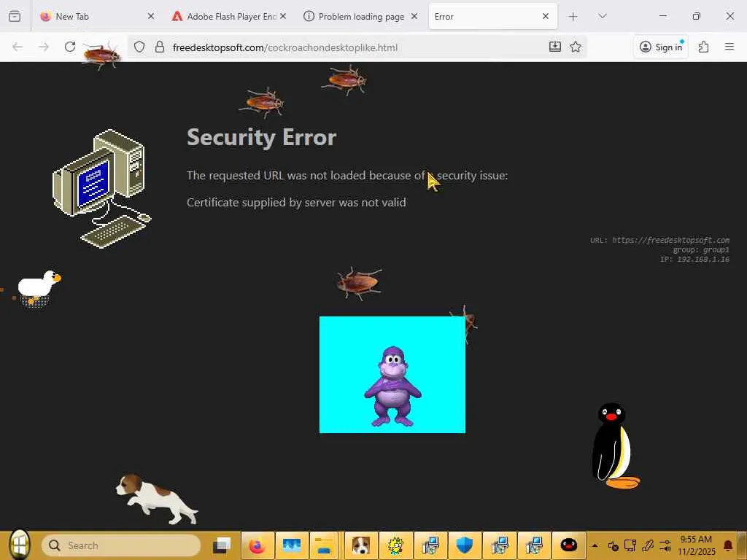Close the New Tab tab
The height and width of the screenshot is (560, 747).
(150, 16)
